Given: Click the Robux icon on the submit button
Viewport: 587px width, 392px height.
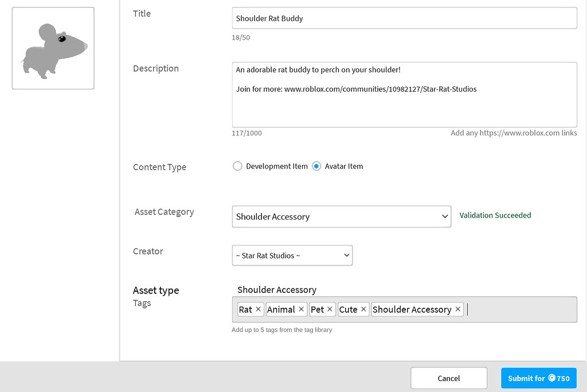Looking at the screenshot, I should pyautogui.click(x=551, y=378).
